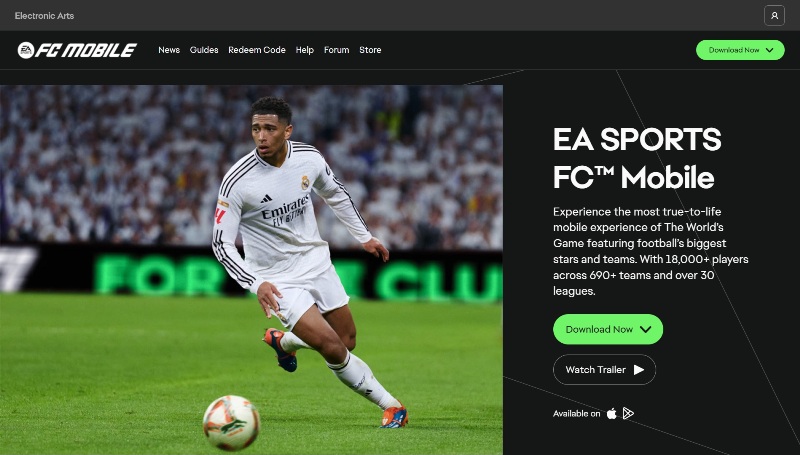The width and height of the screenshot is (800, 455).
Task: Click the hero image of the footballer
Action: pos(251,269)
